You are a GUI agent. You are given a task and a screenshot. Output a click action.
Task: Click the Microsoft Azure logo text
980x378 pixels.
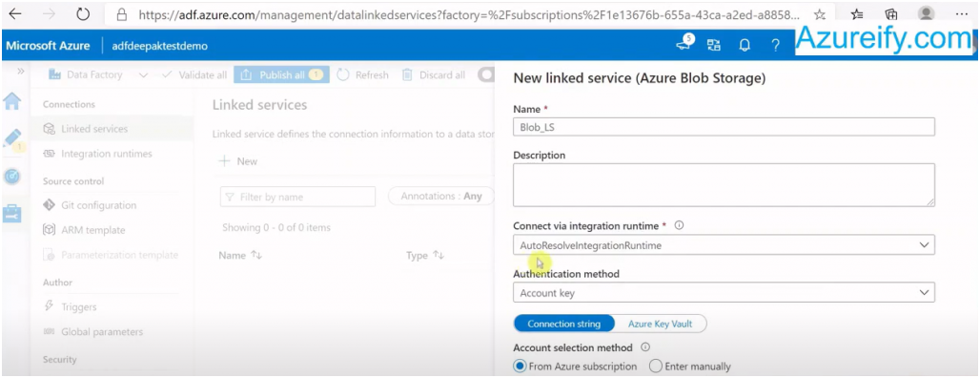tap(48, 46)
